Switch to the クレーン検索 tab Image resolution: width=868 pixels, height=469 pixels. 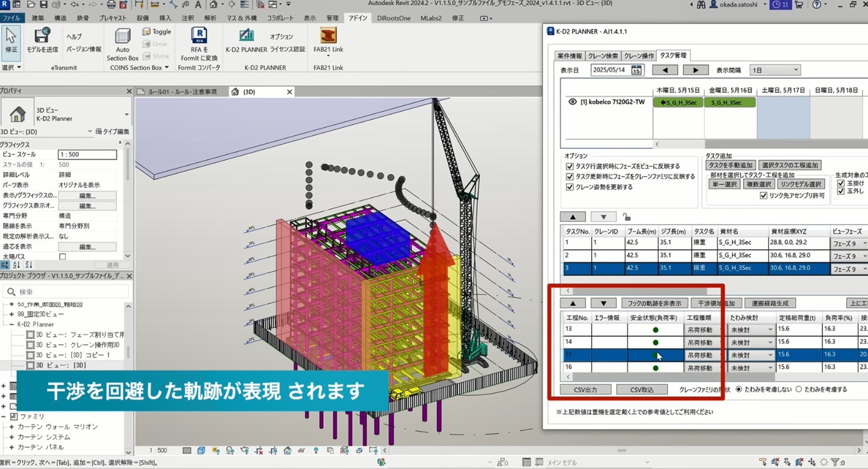click(x=603, y=56)
